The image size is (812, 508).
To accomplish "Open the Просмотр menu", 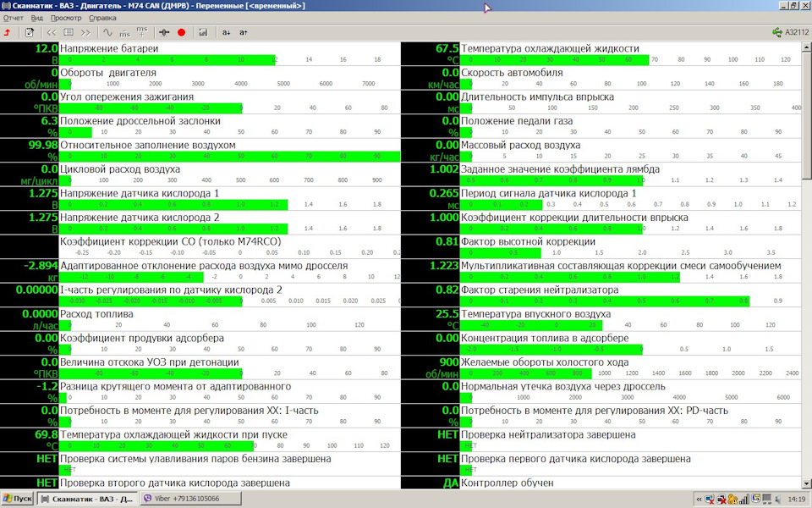I will [x=66, y=18].
